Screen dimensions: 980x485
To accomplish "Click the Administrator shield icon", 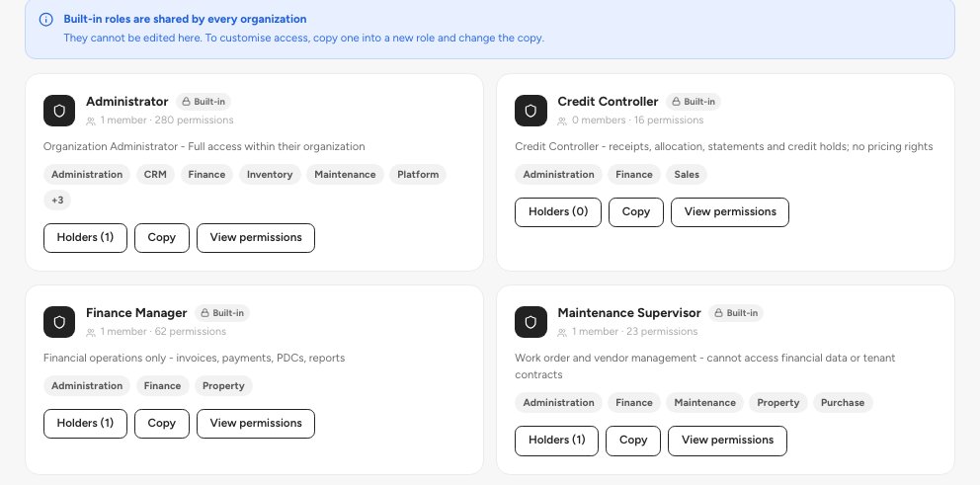I will (x=59, y=111).
